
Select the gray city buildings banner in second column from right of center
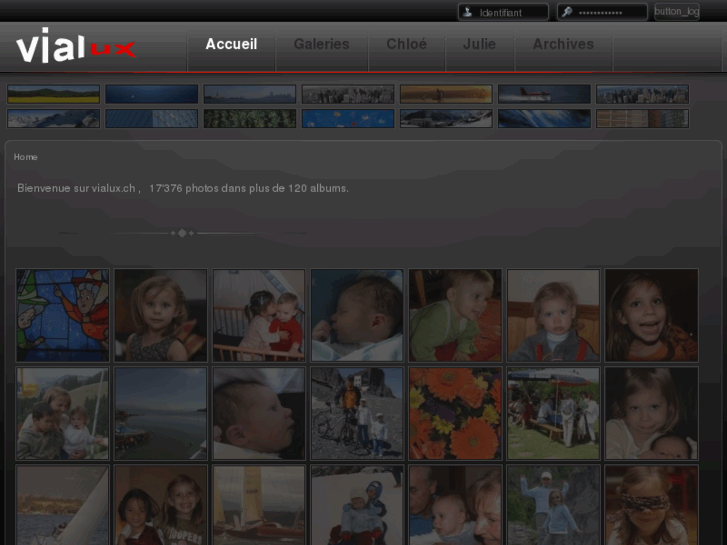348,94
